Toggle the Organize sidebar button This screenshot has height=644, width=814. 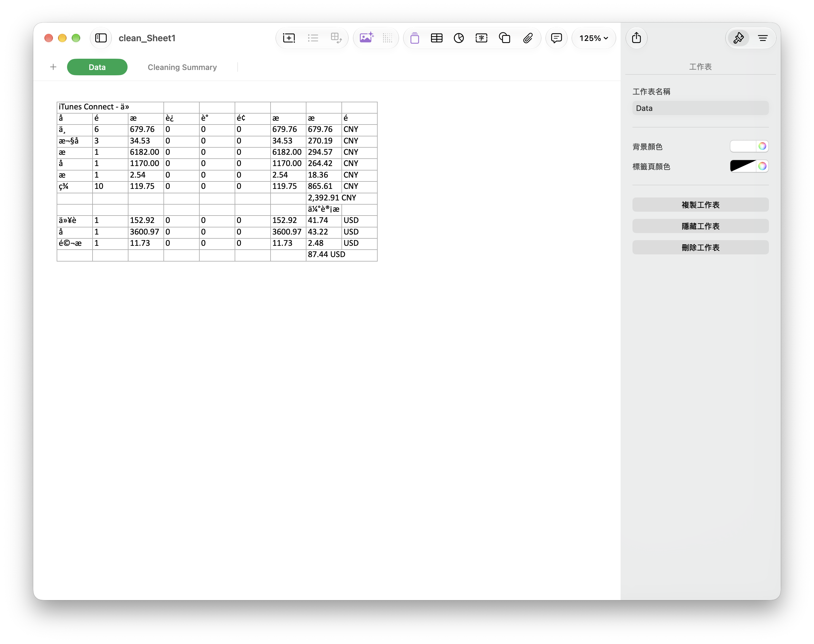[x=763, y=38]
